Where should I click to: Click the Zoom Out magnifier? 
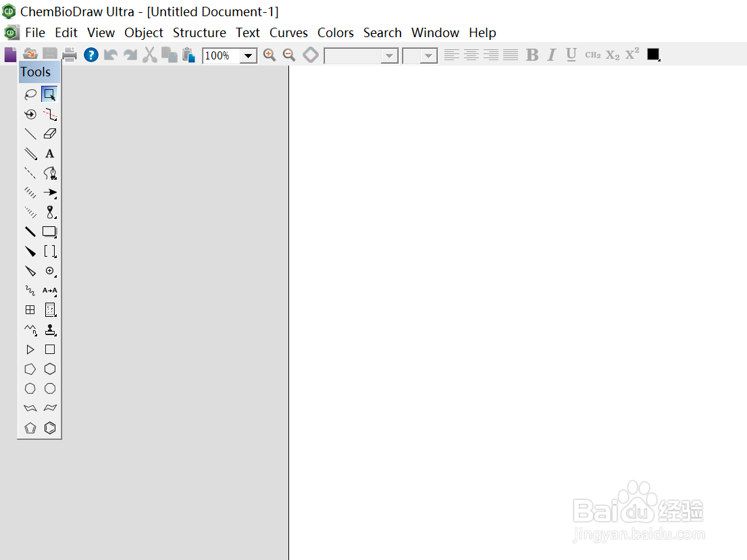(289, 55)
